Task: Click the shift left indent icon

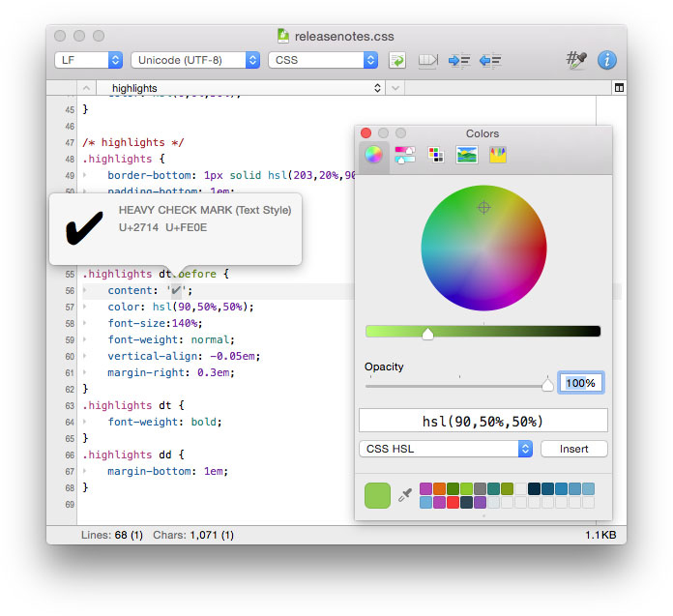Action: point(490,60)
